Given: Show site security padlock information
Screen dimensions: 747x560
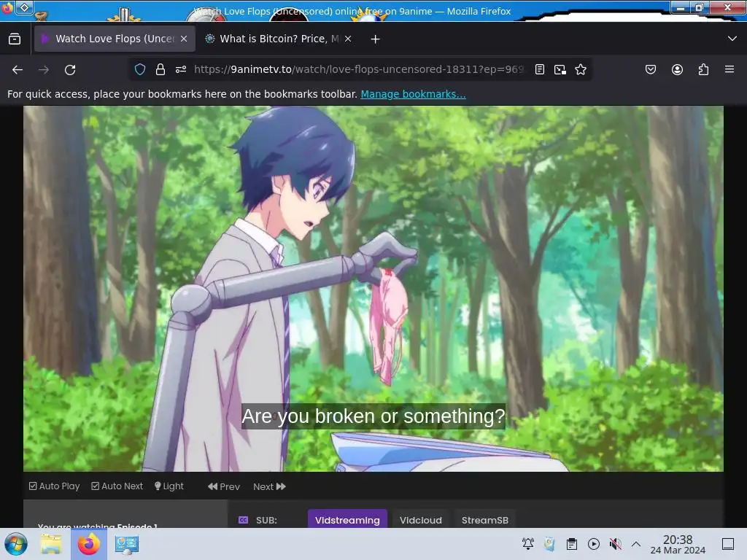Looking at the screenshot, I should click(x=160, y=69).
